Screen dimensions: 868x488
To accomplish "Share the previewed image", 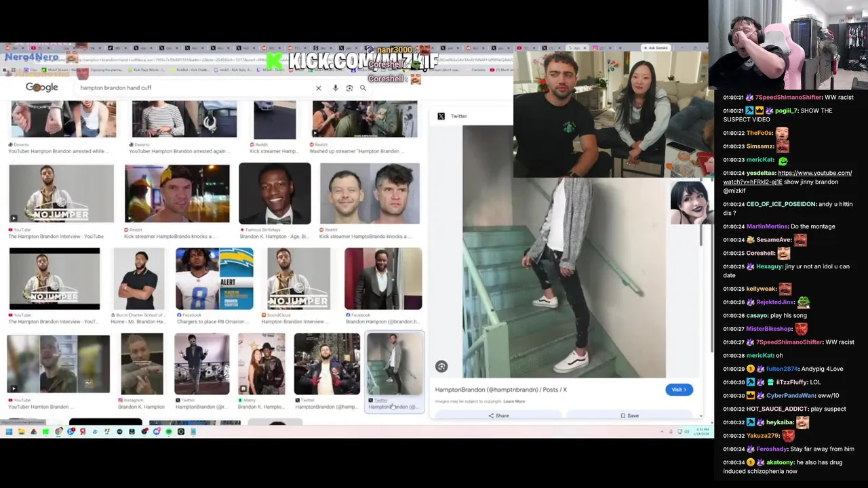I will 498,415.
